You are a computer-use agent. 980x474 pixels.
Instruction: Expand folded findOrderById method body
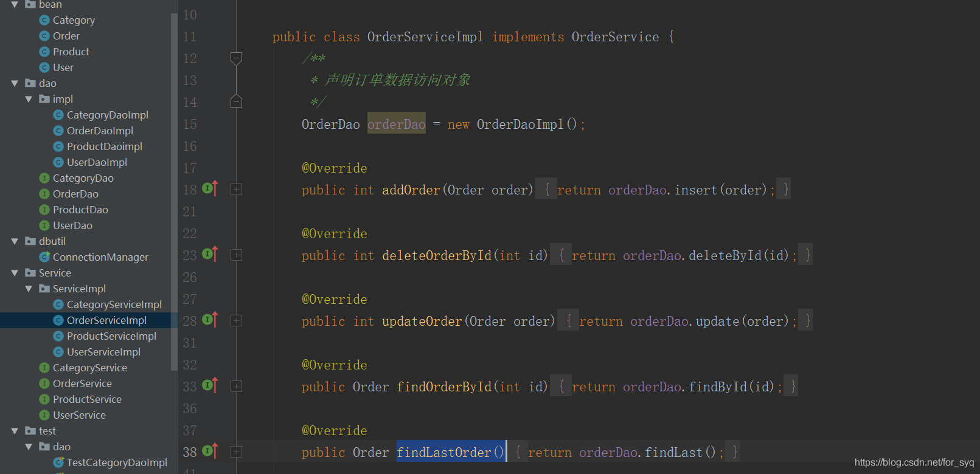[237, 386]
